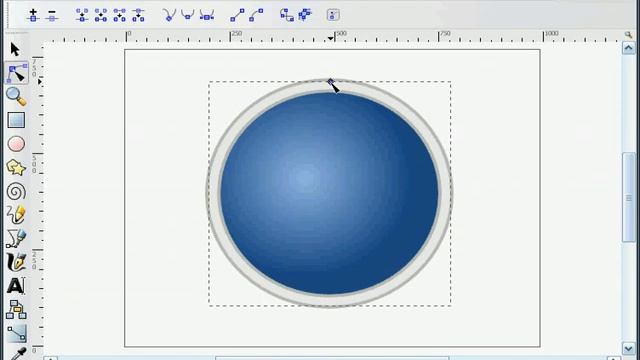The height and width of the screenshot is (360, 640).
Task: Click the blue gradient inner circle
Action: pyautogui.click(x=329, y=193)
